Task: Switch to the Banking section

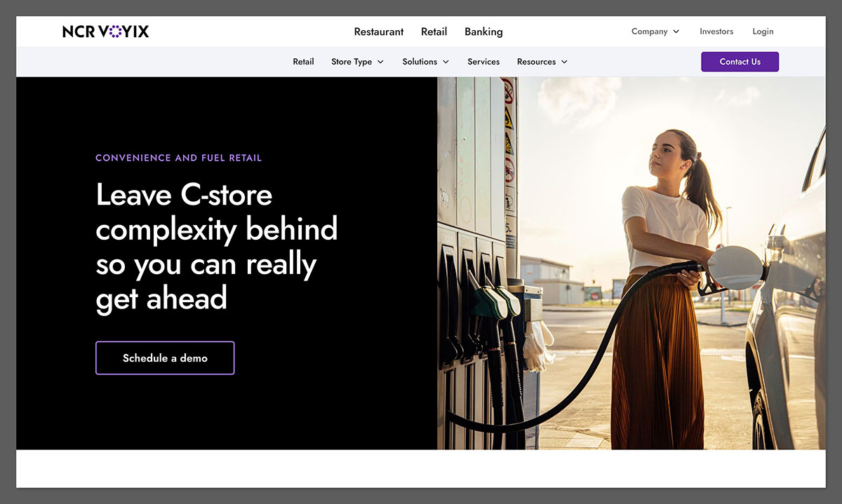Action: tap(483, 32)
